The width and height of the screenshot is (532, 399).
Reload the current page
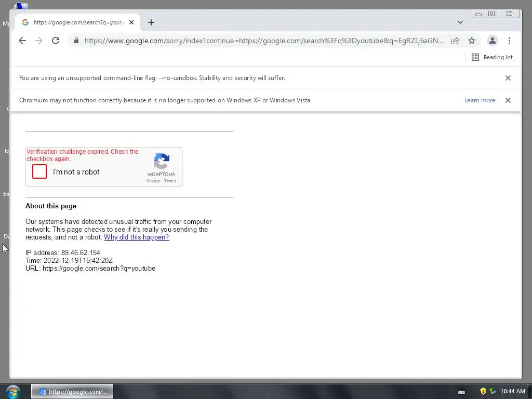pyautogui.click(x=56, y=41)
